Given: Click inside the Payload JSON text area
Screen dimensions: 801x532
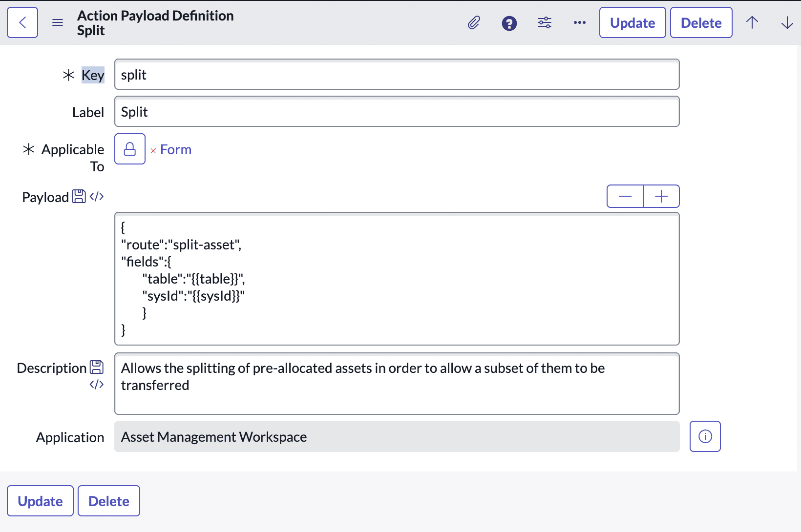Looking at the screenshot, I should (x=397, y=279).
